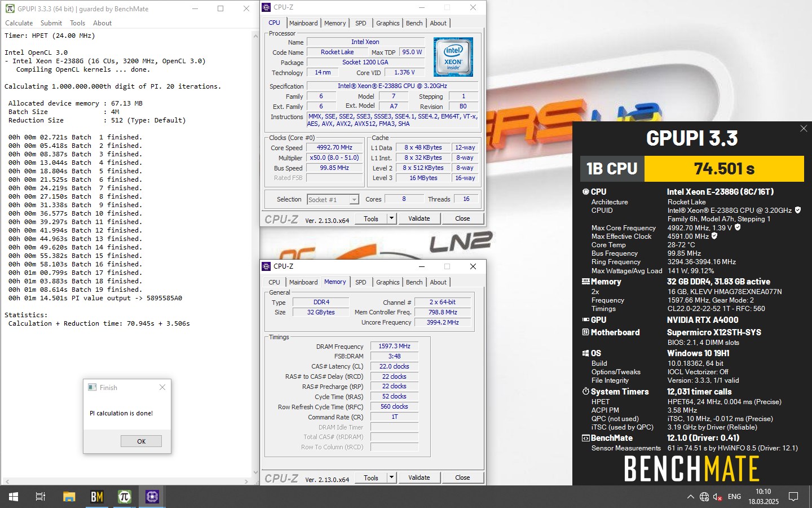Select Graphics tab in bottom CPU-Z
The width and height of the screenshot is (812, 508).
pyautogui.click(x=388, y=282)
